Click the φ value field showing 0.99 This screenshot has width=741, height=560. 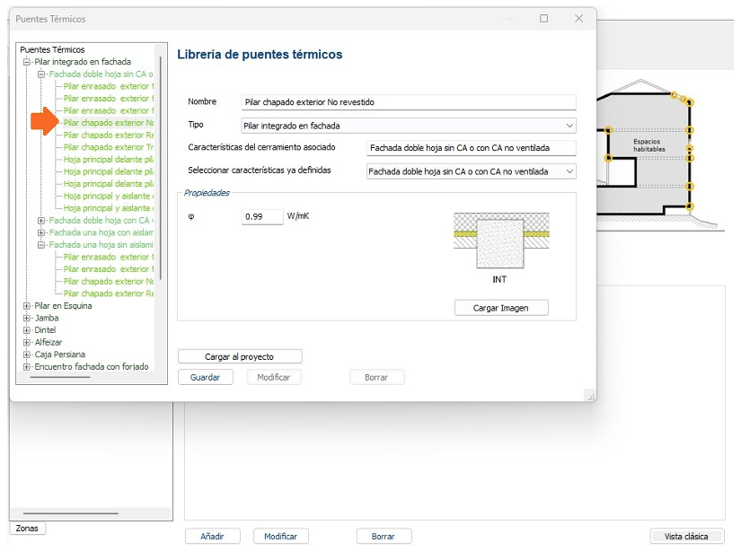tap(262, 217)
